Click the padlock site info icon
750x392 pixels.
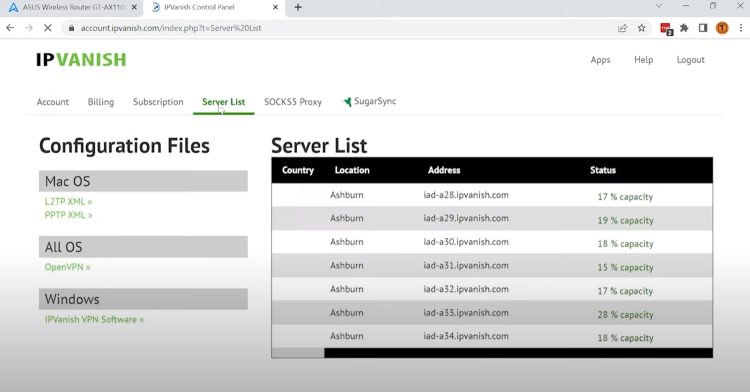coord(71,28)
